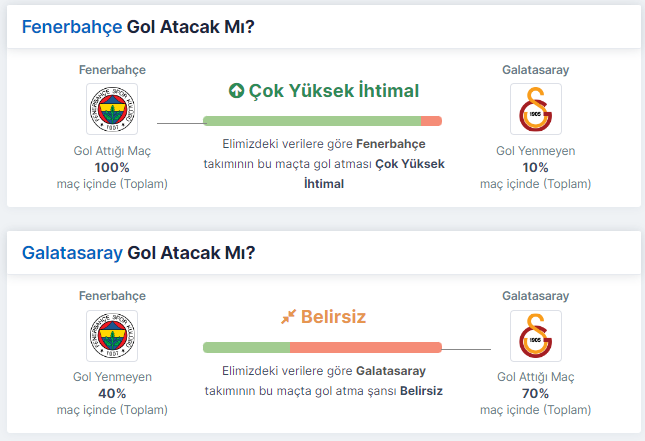Click the green portion of bottom probability bar
Viewport: 645px width, 441px height.
point(246,347)
